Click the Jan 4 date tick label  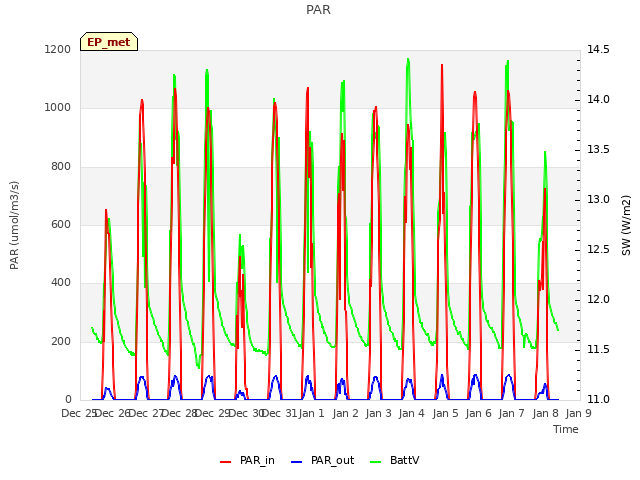pos(412,413)
